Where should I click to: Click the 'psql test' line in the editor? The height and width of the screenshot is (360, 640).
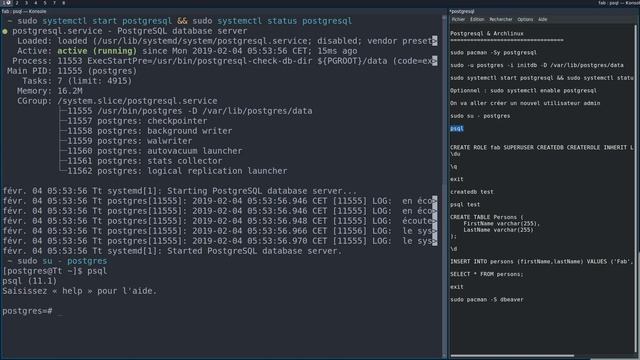465,204
